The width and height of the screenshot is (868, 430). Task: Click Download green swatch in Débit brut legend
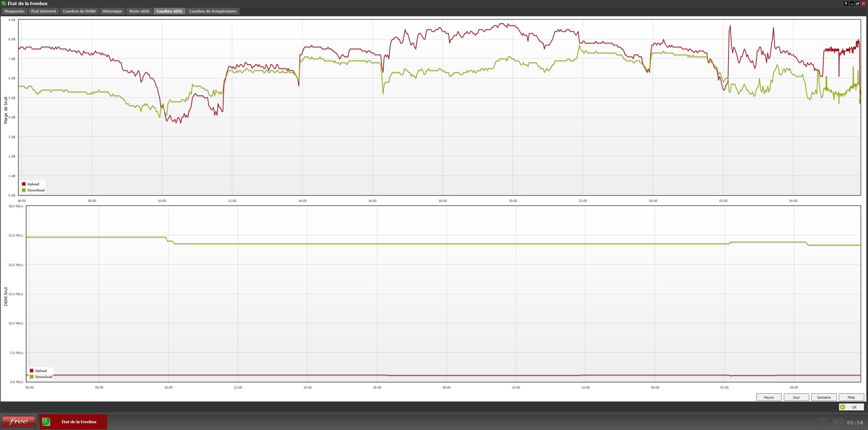pos(32,377)
